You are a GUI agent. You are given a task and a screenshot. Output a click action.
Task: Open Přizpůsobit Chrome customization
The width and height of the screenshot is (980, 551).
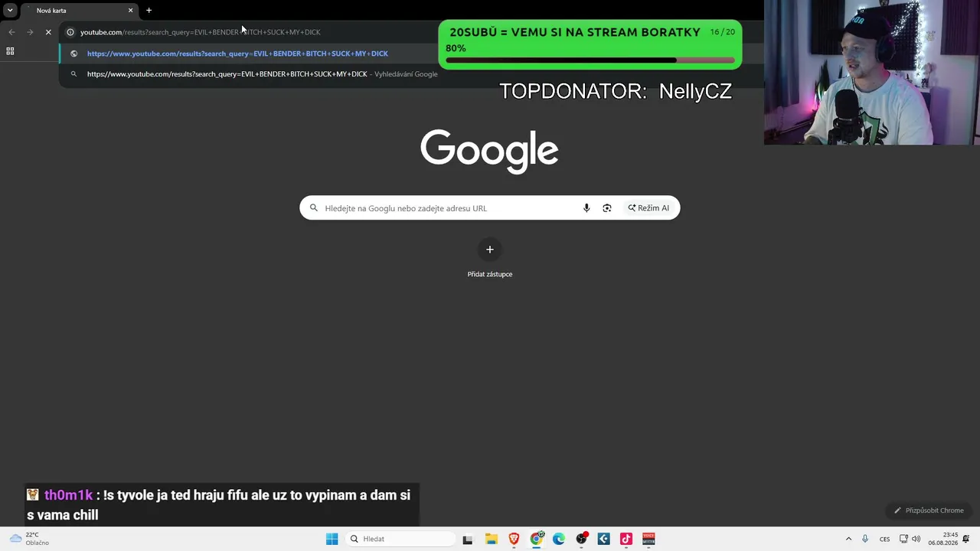pos(929,510)
